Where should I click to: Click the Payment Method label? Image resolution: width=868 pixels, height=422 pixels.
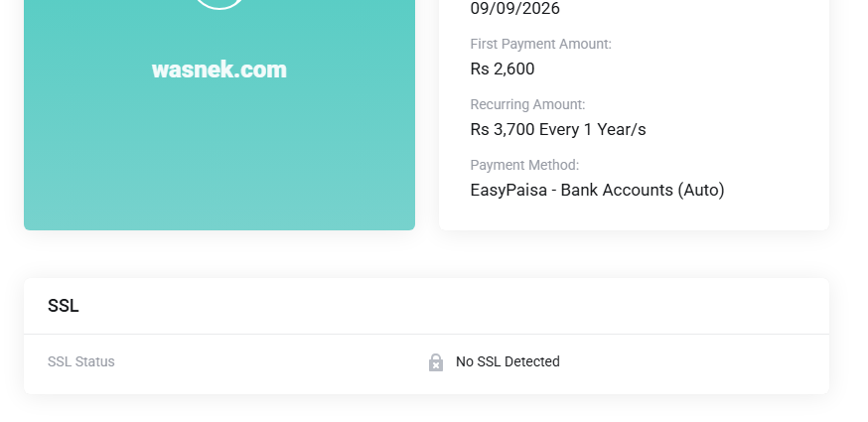[524, 165]
